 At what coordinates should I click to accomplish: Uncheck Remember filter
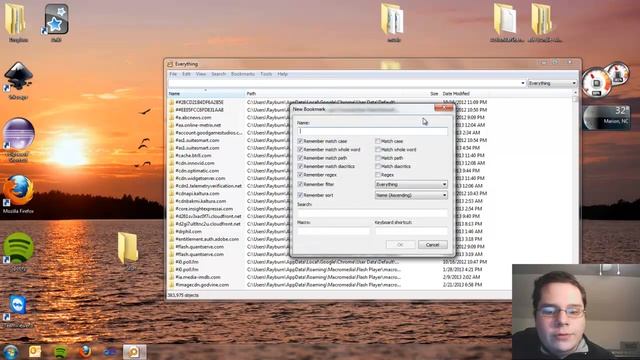click(x=300, y=184)
